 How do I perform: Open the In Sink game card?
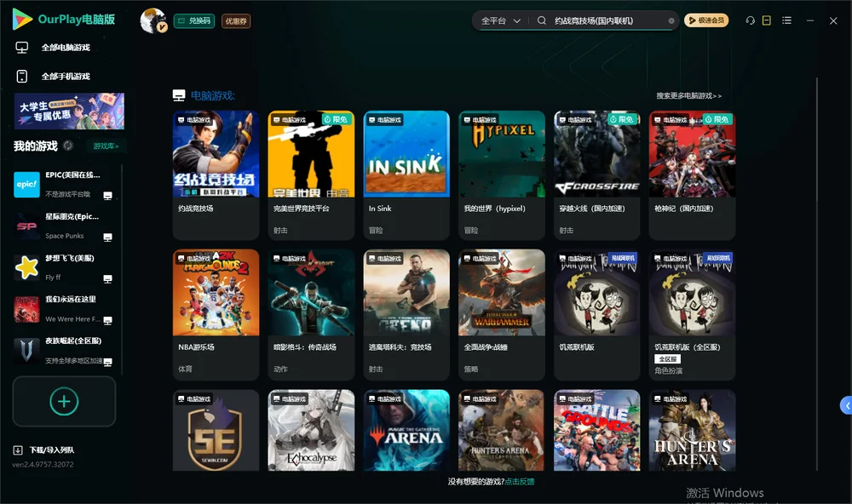[406, 175]
